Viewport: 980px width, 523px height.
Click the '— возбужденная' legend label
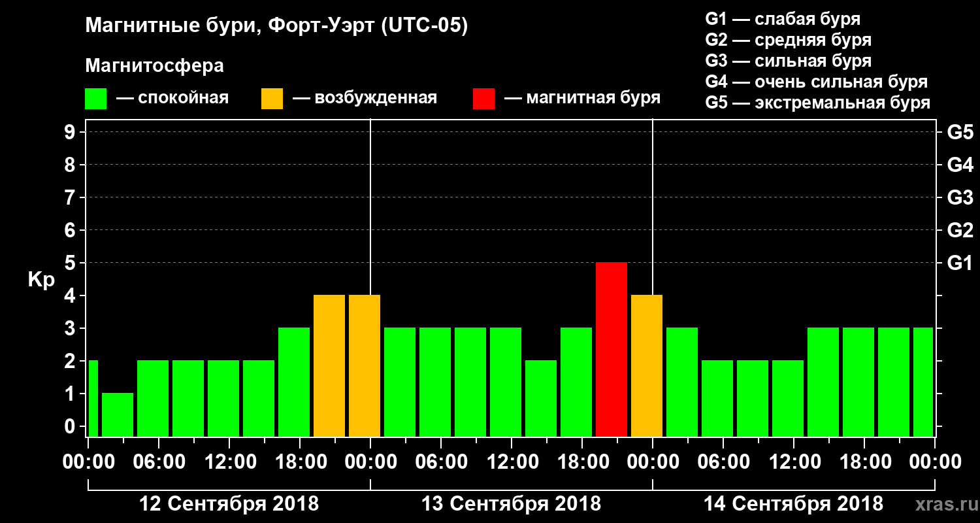coord(365,99)
